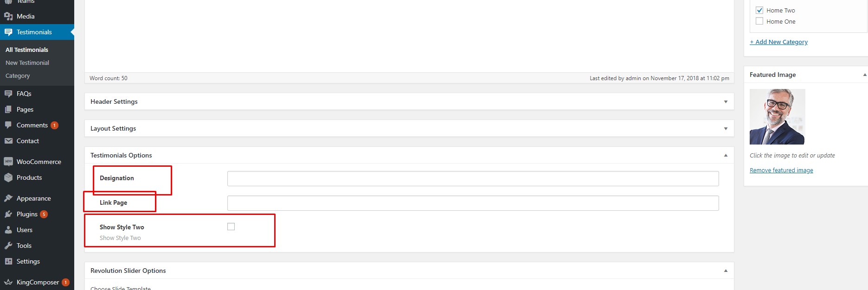Viewport: 868px width, 290px height.
Task: Collapse the Testimonials Options panel
Action: pos(726,155)
